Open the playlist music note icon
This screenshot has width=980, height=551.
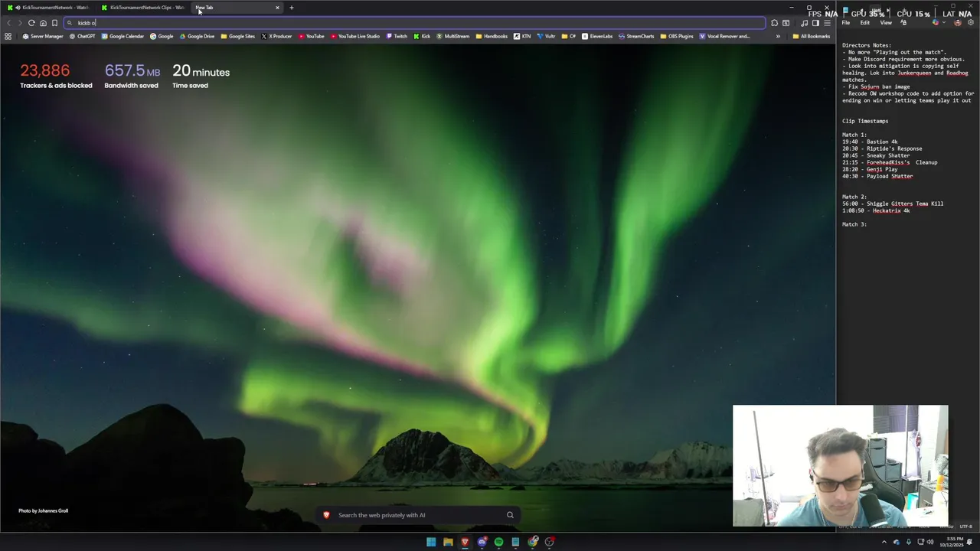[x=804, y=23]
